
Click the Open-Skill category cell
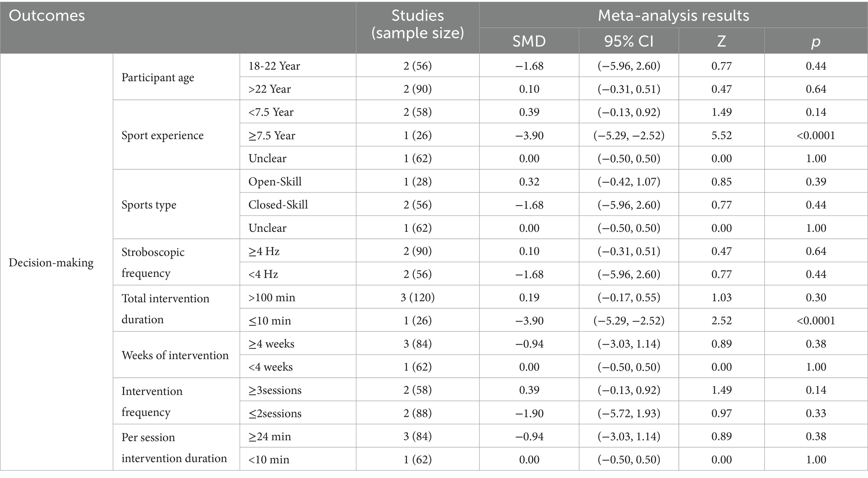(x=275, y=182)
